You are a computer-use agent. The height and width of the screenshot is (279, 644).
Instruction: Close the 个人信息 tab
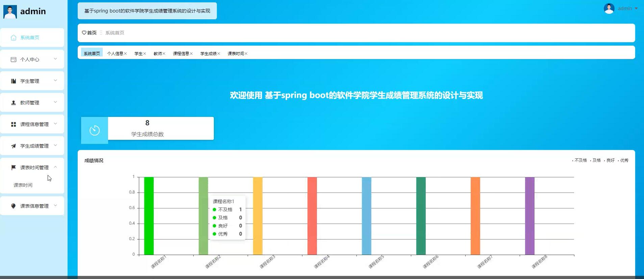click(125, 54)
